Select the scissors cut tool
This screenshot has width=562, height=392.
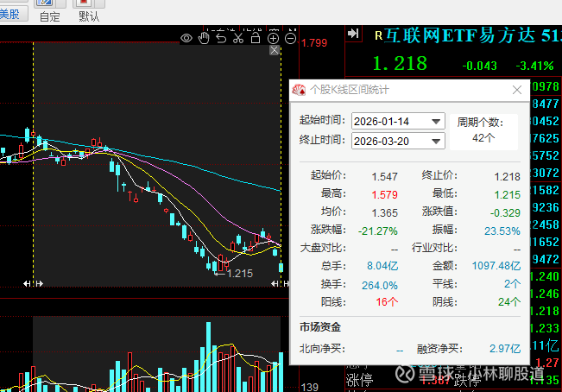click(238, 38)
